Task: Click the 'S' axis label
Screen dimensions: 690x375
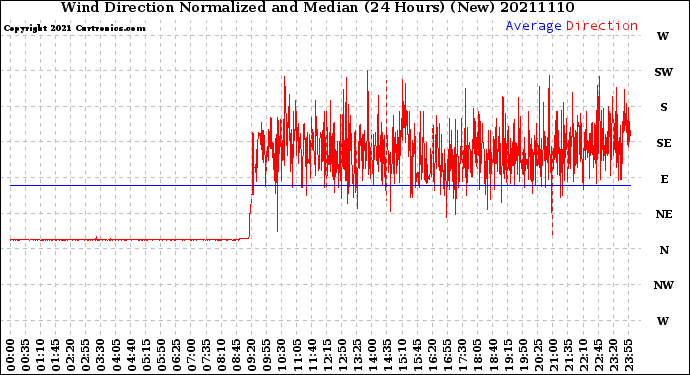Action: (664, 107)
